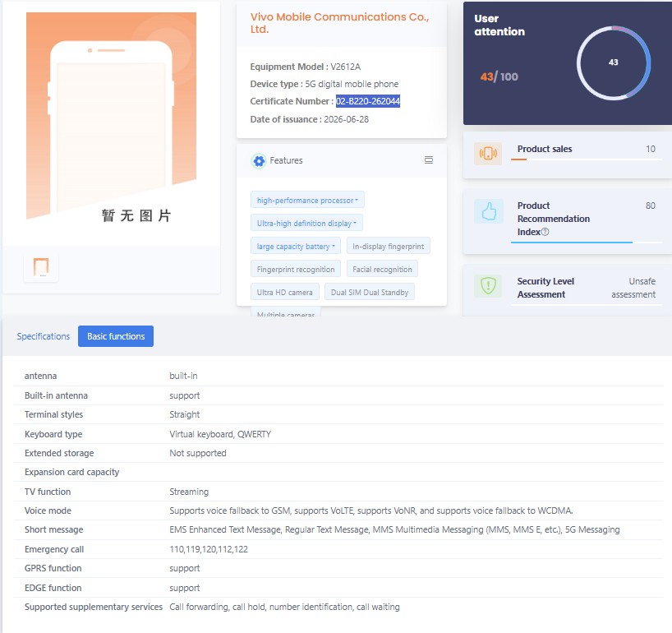672x633 pixels.
Task: Click the Short message description text
Action: pos(394,529)
